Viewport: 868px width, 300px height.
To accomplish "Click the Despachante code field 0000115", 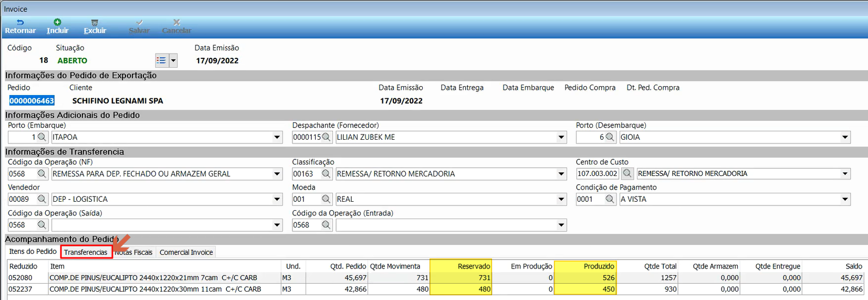I will click(x=307, y=137).
